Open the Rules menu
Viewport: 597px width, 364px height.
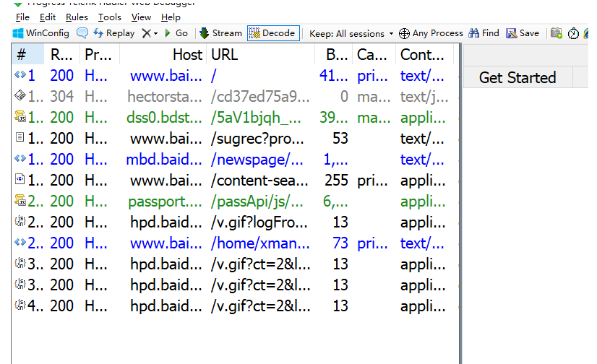77,17
